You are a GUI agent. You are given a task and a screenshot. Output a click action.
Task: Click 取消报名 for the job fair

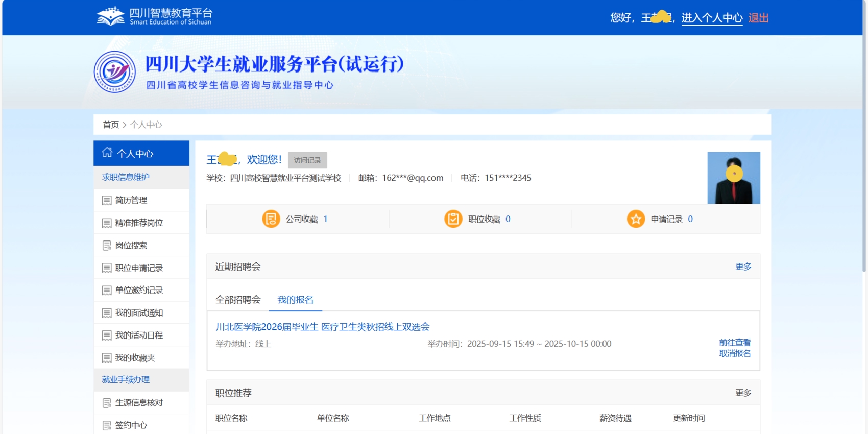pyautogui.click(x=735, y=353)
